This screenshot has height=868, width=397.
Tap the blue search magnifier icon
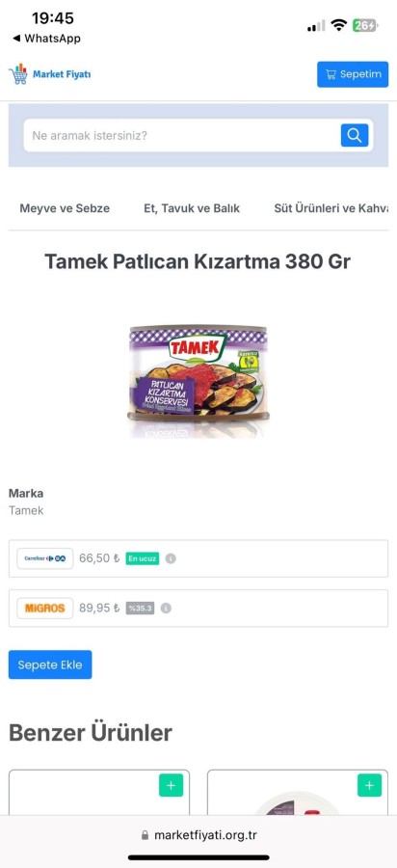[x=355, y=135]
